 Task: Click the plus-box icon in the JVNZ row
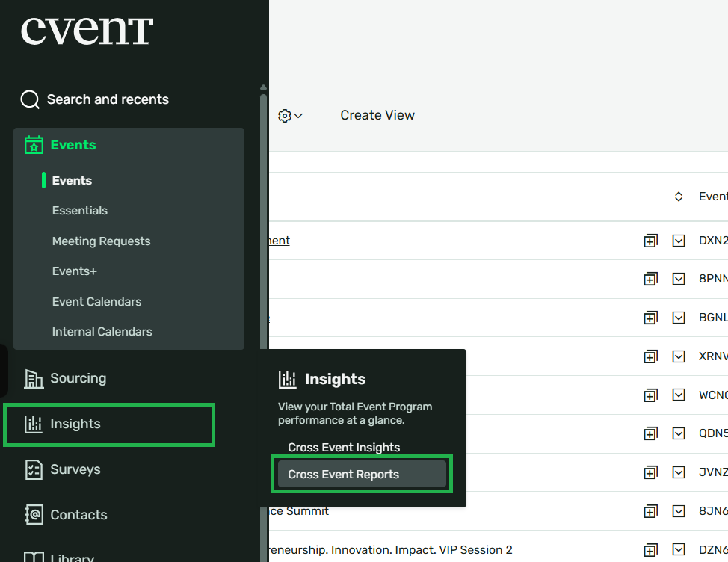click(x=650, y=472)
